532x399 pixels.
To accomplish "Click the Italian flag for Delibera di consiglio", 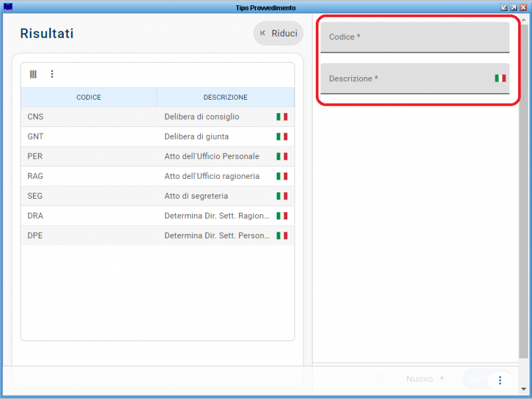I will coord(282,117).
